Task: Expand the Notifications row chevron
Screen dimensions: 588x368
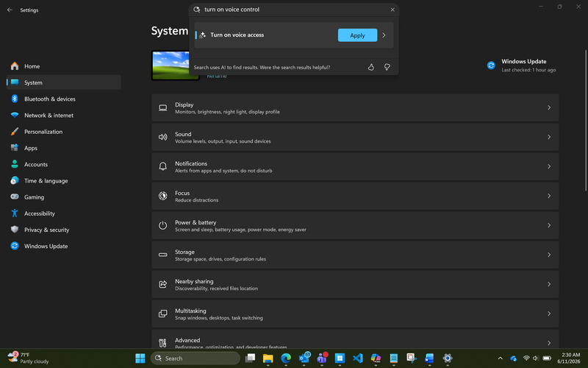Action: click(x=549, y=166)
